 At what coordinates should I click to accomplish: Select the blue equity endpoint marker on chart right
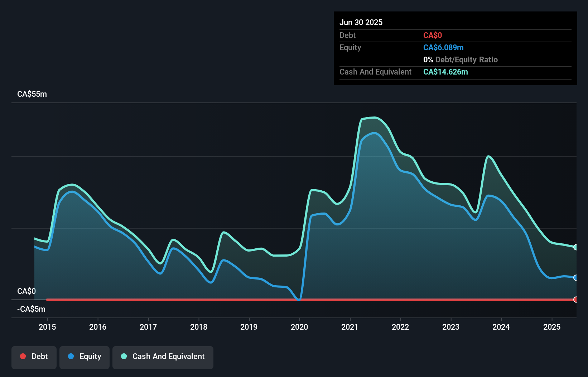(x=575, y=278)
